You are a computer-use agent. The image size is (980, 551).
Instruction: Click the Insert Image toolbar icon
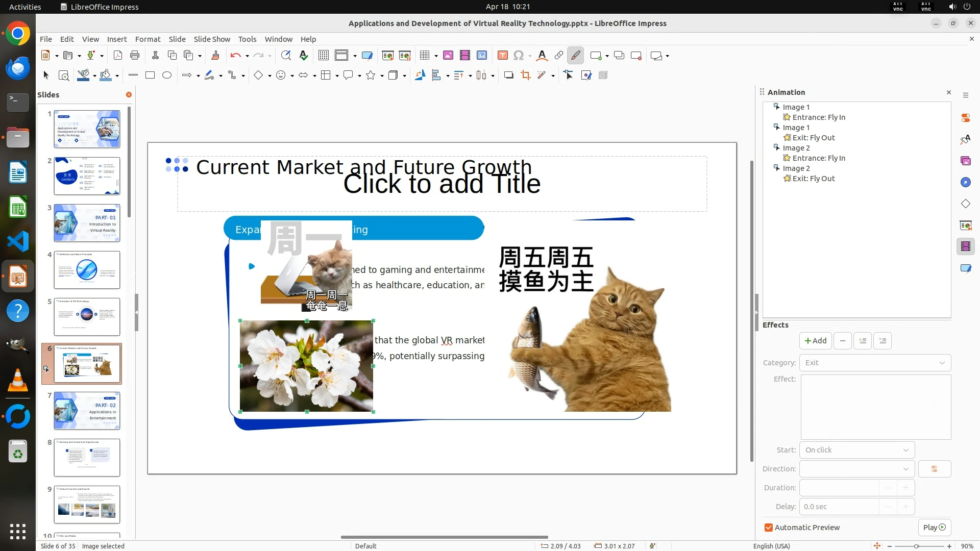tap(448, 56)
